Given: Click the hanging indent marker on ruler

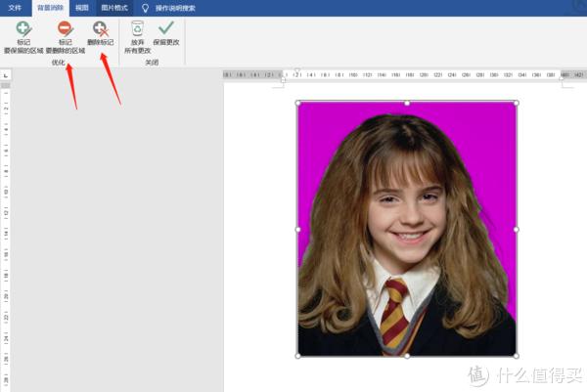Looking at the screenshot, I should point(284,80).
